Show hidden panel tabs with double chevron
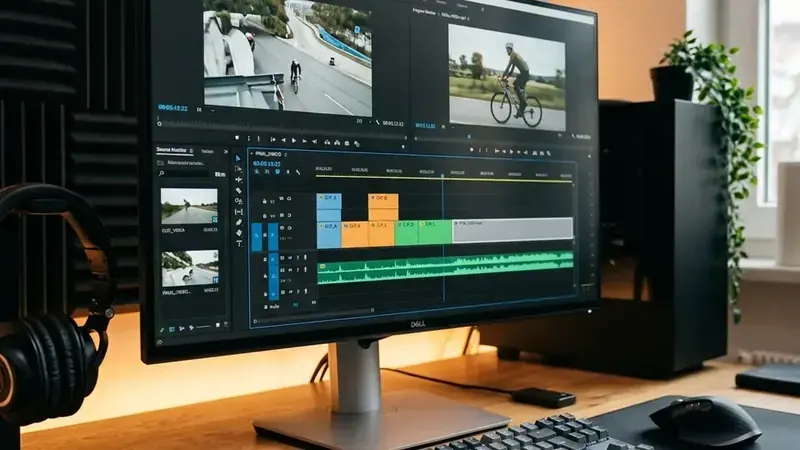The height and width of the screenshot is (450, 800). click(x=226, y=152)
